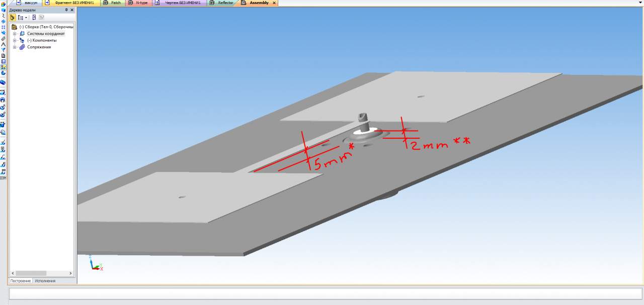Open the arrays dotted-grid icon
644x305 pixels.
3,27
